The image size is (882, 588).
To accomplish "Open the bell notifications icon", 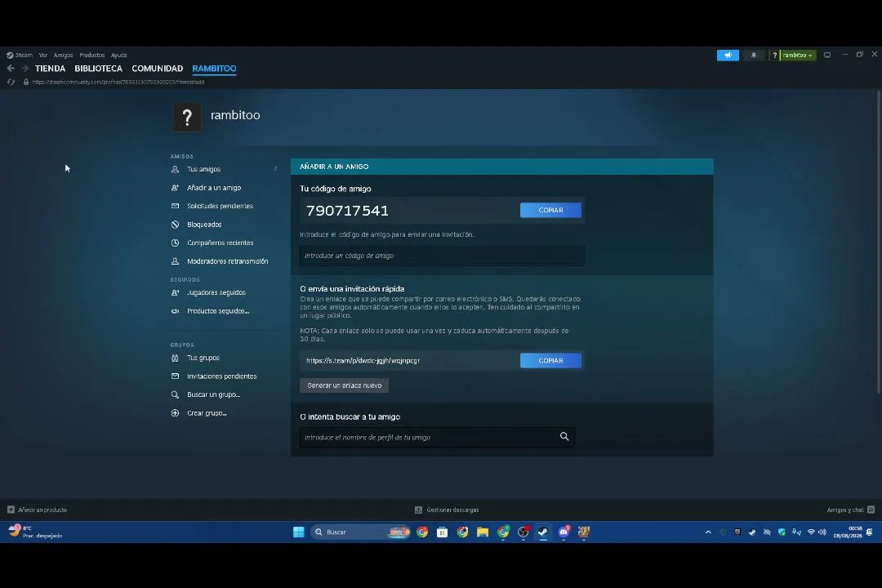I will coord(754,56).
